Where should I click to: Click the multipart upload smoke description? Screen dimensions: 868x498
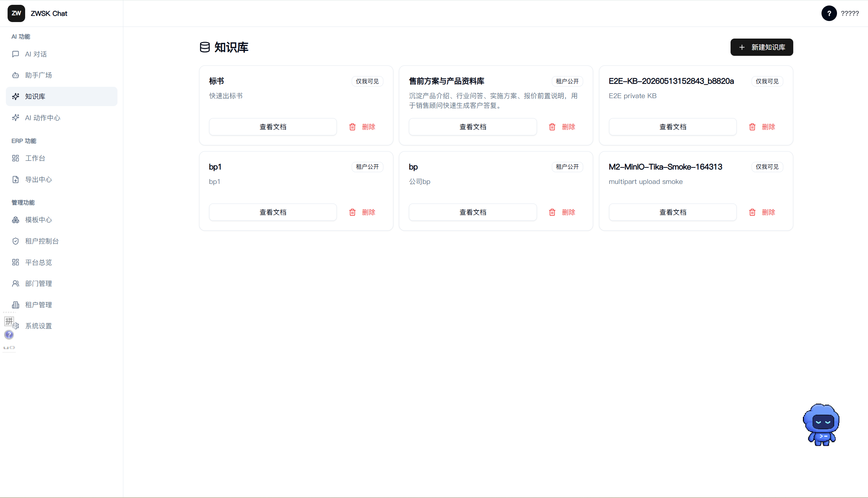point(645,181)
